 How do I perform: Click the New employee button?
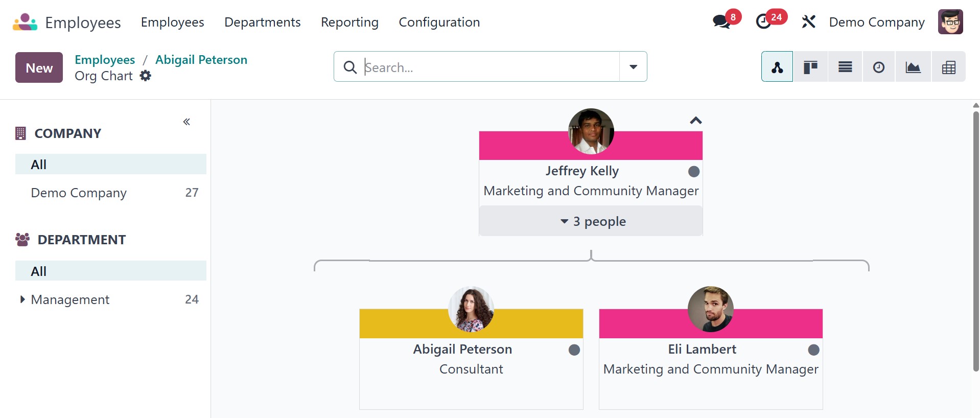click(x=39, y=67)
